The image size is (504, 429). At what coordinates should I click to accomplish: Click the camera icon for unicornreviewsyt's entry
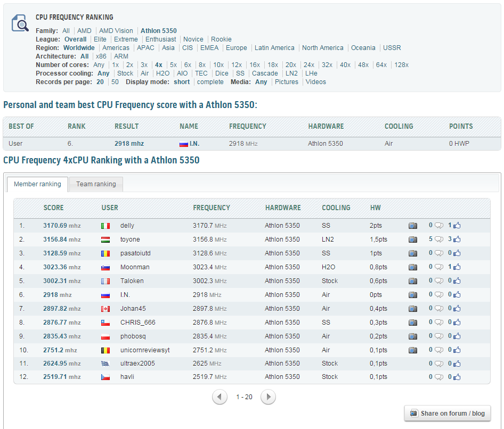click(x=413, y=350)
